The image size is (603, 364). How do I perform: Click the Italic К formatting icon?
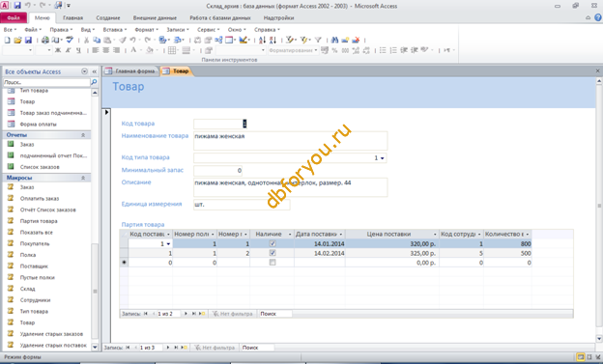68,50
